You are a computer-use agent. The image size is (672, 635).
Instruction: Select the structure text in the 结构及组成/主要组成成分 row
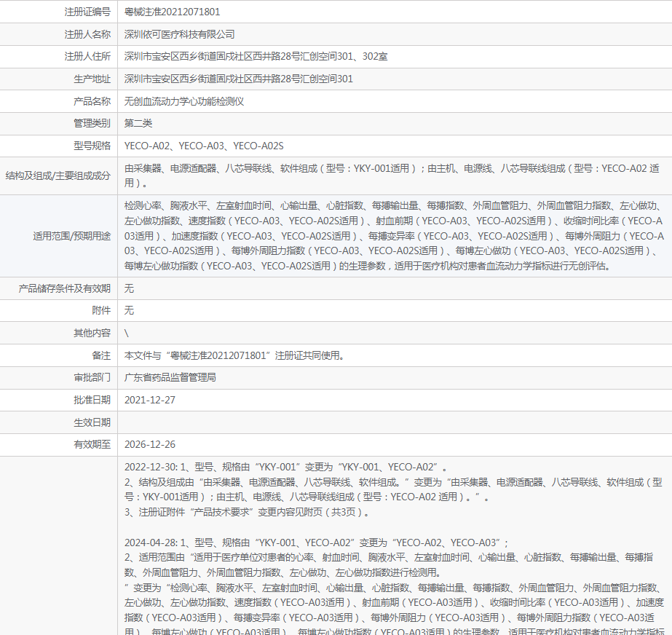coord(392,175)
